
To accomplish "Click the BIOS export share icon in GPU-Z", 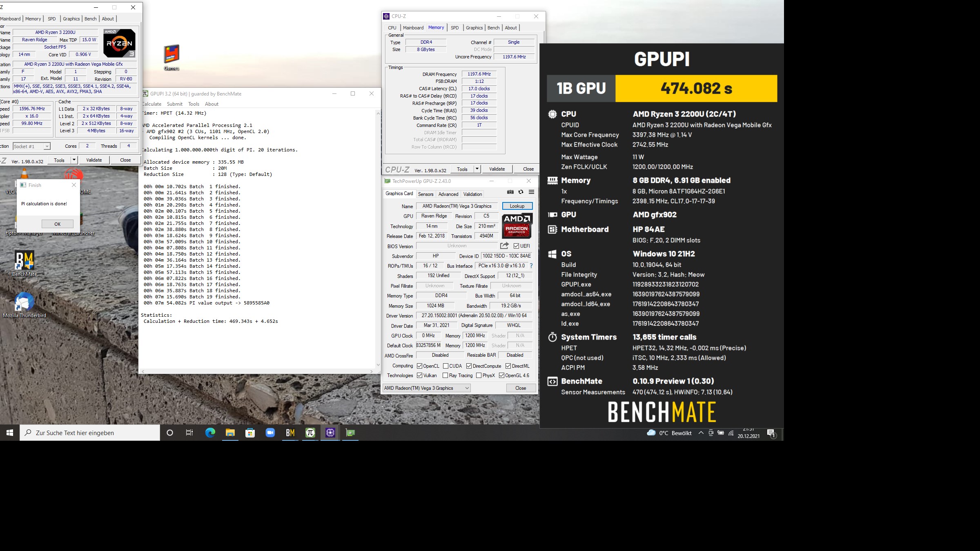I will 504,246.
